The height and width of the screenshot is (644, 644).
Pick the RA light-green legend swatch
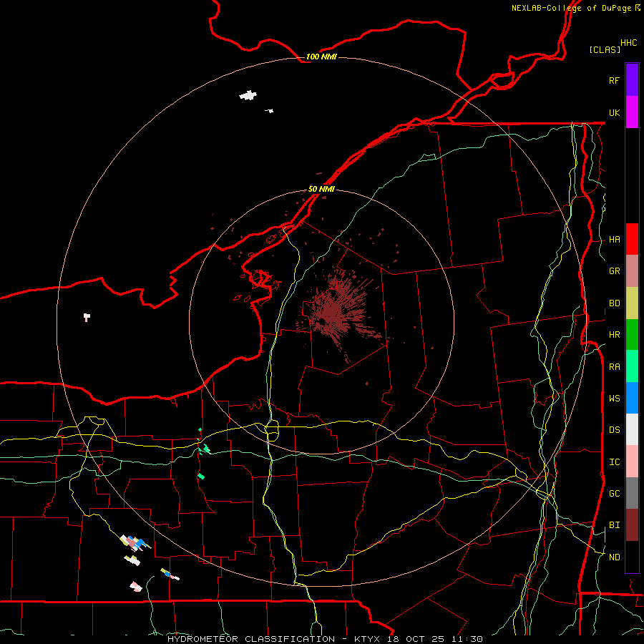pyautogui.click(x=632, y=366)
